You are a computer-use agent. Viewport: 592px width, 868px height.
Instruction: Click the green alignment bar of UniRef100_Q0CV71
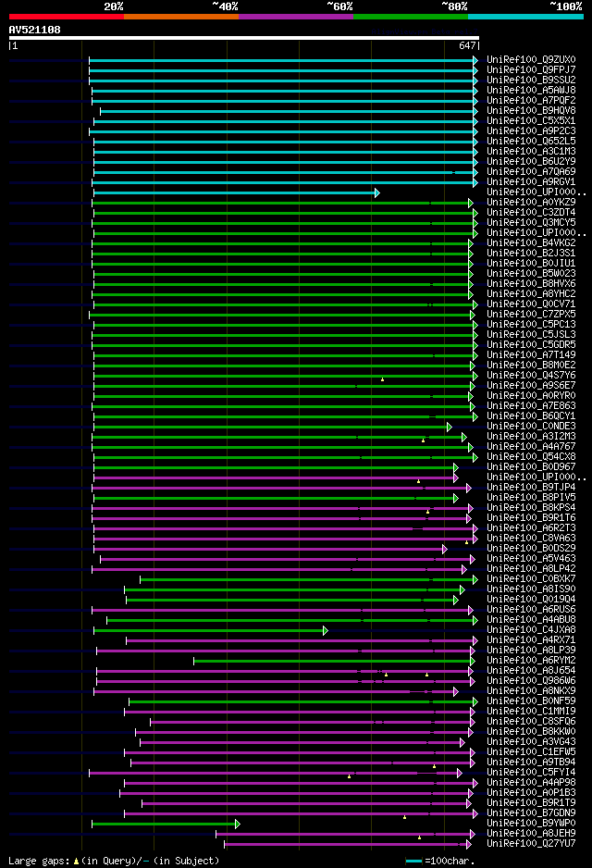(286, 305)
